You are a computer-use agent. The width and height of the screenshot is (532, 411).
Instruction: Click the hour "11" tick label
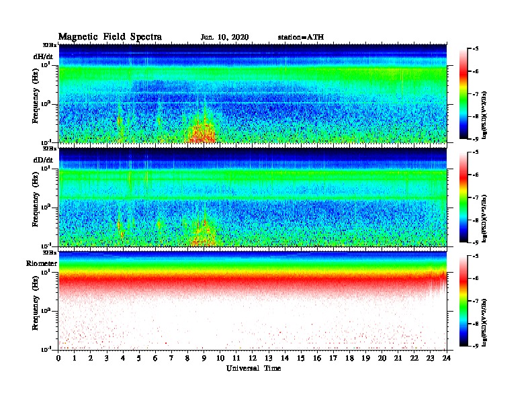pyautogui.click(x=236, y=358)
